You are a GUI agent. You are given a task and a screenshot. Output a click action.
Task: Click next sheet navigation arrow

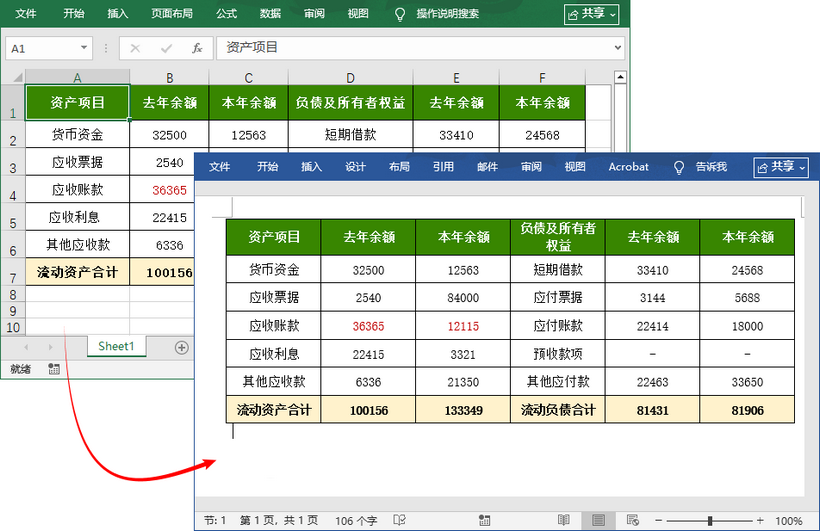[50, 347]
